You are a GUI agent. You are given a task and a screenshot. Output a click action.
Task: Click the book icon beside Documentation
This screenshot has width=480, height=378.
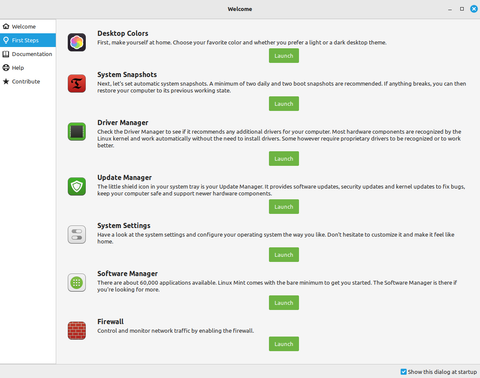tap(6, 54)
